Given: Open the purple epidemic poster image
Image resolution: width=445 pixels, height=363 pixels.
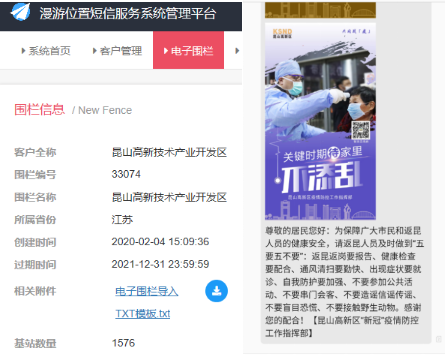Looking at the screenshot, I should [320, 121].
